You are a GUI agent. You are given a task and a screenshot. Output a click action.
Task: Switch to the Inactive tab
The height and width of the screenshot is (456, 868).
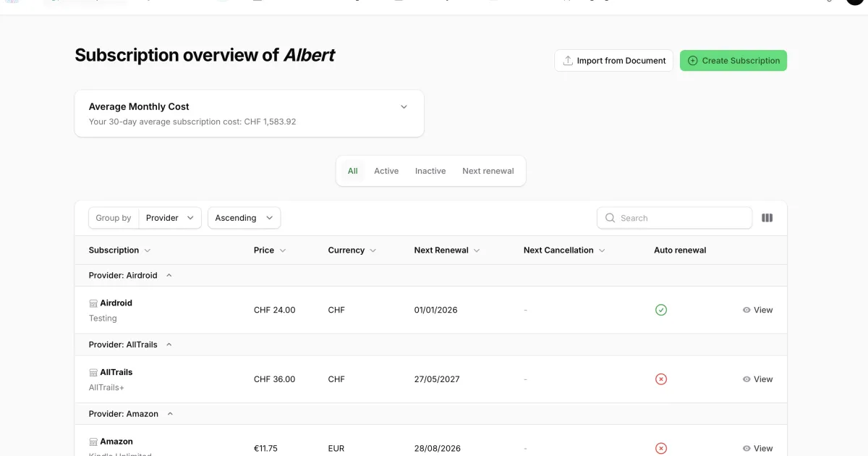click(430, 172)
